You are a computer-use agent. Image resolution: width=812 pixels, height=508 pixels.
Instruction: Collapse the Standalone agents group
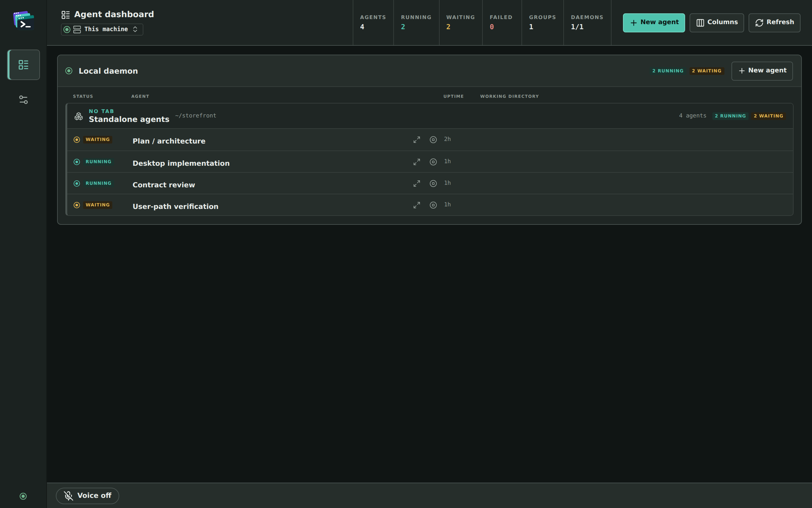[429, 116]
